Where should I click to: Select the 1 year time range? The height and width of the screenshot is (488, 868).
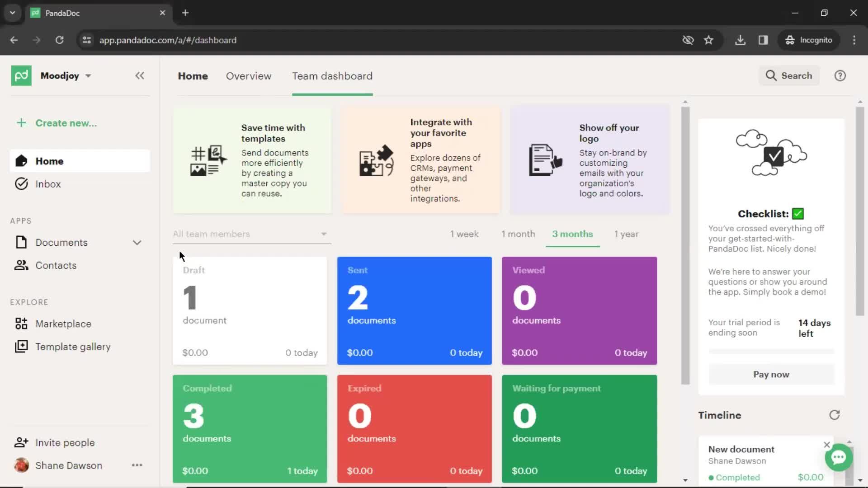point(626,234)
